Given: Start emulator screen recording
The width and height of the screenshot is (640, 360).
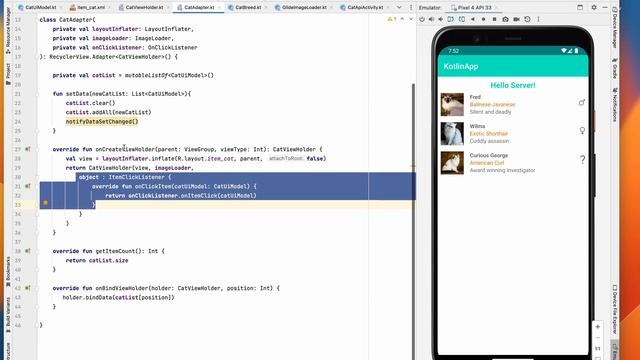Looking at the screenshot, I should coord(516,19).
